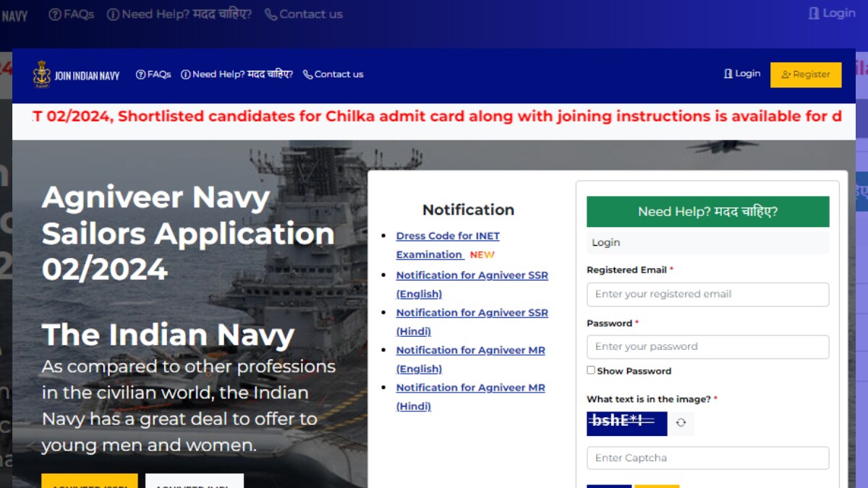This screenshot has width=868, height=488.
Task: Tick the Show Password checkbox
Action: (x=591, y=370)
